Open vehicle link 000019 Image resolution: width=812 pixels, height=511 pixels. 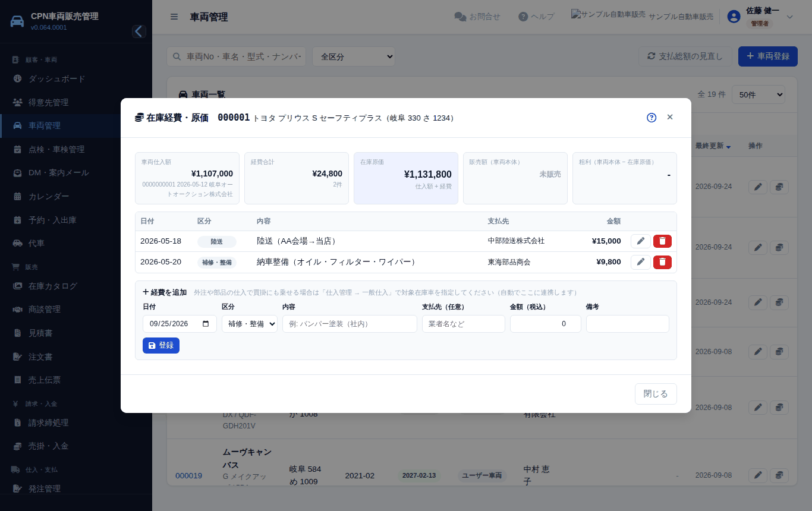(188, 475)
